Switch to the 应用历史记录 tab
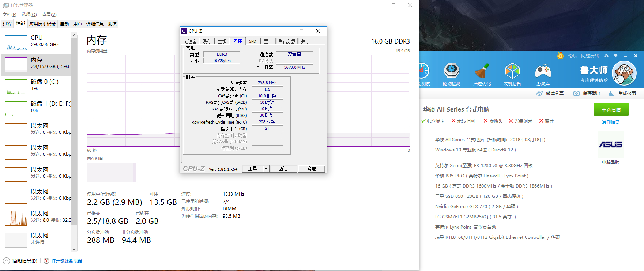Viewport: 644px width, 271px height. [42, 24]
